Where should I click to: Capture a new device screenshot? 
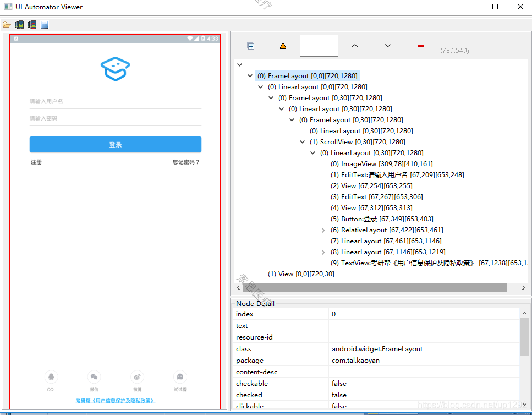(19, 24)
